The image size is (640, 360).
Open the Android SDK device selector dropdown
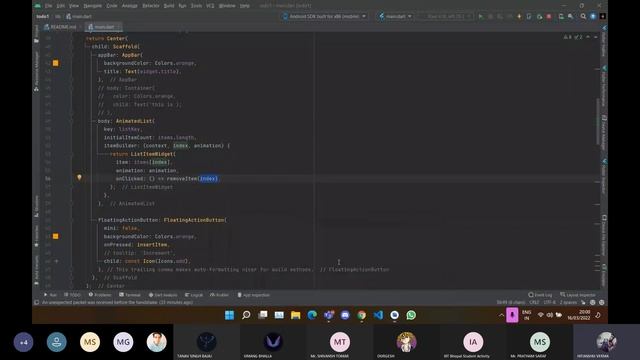coord(324,16)
